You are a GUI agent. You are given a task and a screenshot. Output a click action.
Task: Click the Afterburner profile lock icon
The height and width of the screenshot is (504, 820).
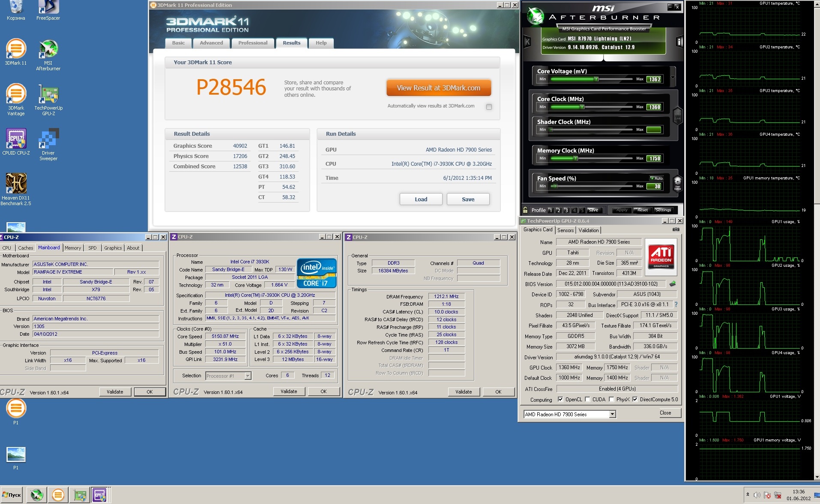[x=525, y=210]
